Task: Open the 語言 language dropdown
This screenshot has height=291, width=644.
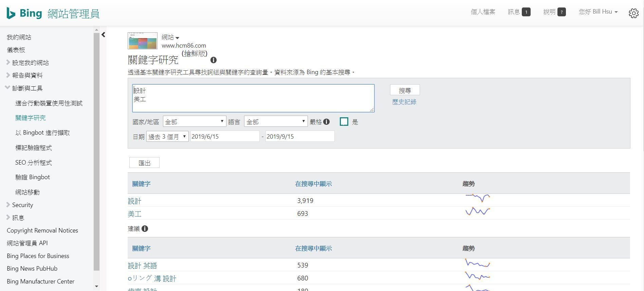Action: 275,122
